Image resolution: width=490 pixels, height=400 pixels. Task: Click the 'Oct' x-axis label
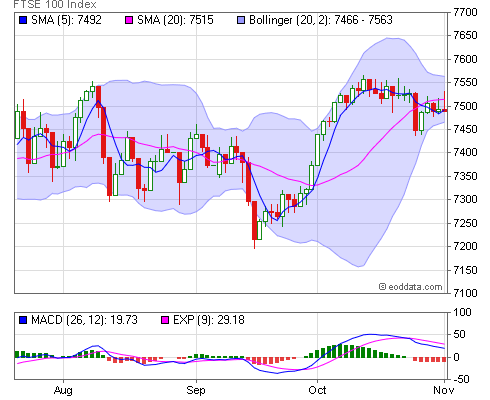point(317,390)
